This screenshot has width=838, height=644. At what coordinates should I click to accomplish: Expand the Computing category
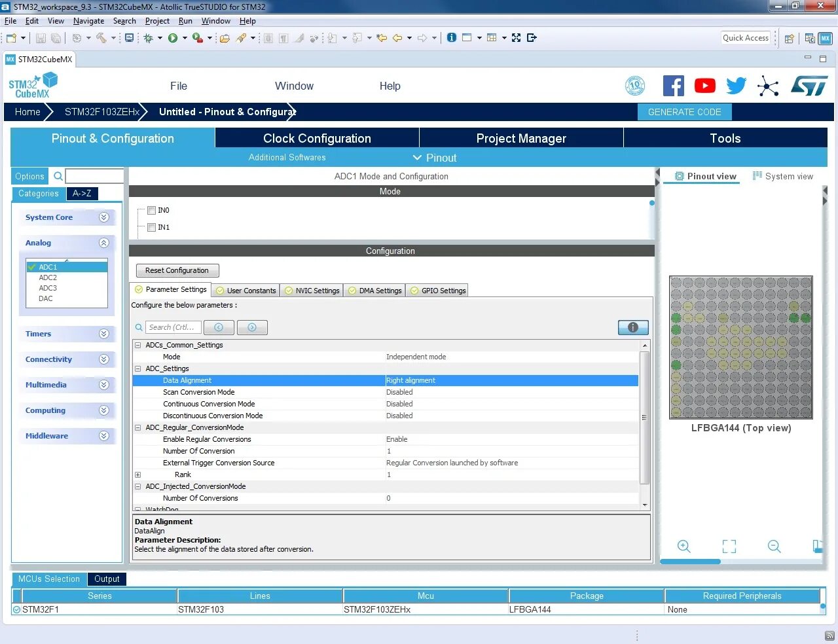coord(104,410)
